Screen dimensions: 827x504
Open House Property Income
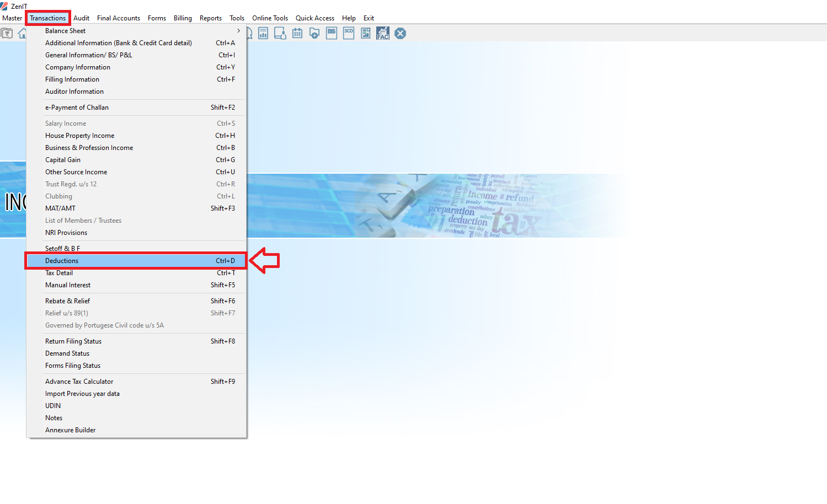click(136, 136)
